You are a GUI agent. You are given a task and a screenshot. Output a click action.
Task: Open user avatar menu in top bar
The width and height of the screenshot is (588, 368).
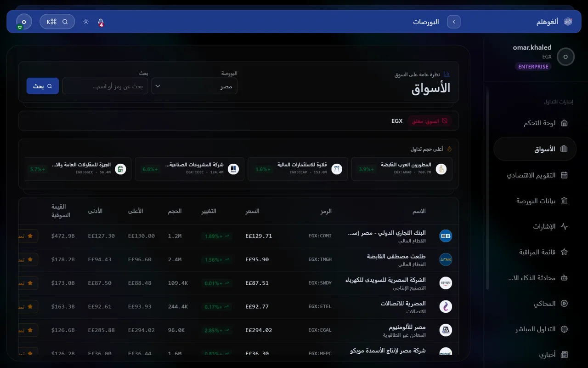click(24, 22)
